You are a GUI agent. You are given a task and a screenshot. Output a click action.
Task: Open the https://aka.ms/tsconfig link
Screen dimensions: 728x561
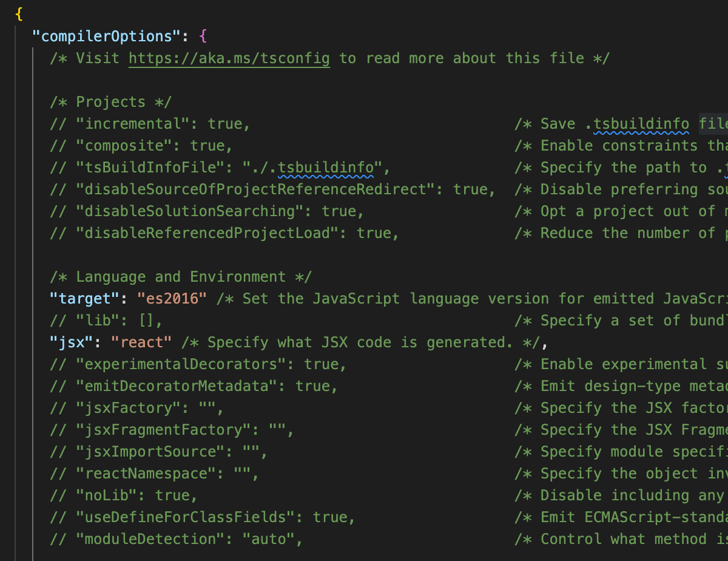pyautogui.click(x=229, y=58)
